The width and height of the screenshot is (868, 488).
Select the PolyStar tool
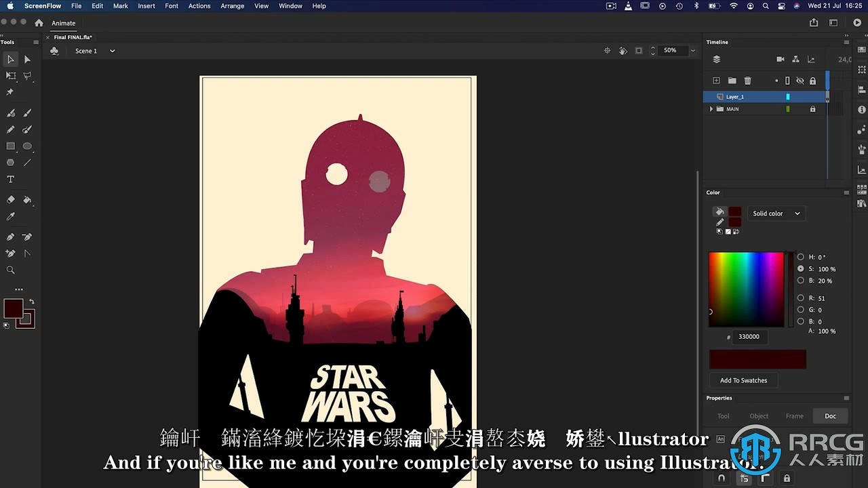point(10,163)
